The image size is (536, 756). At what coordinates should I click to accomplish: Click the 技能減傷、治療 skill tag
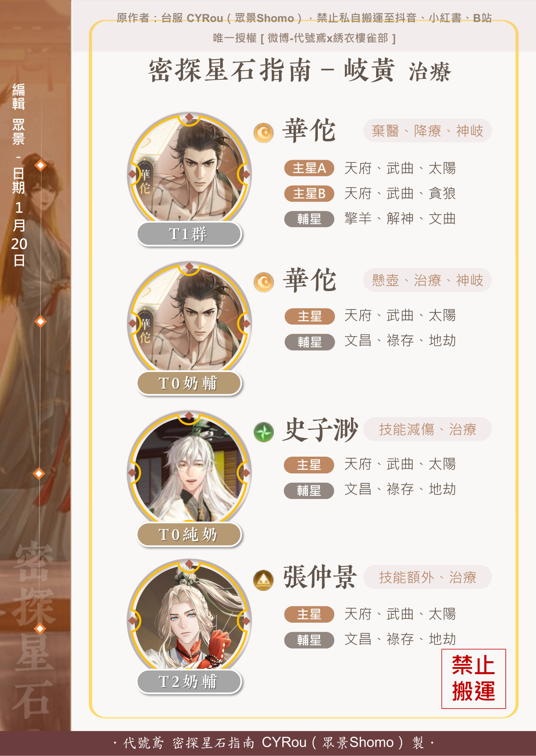pyautogui.click(x=427, y=429)
